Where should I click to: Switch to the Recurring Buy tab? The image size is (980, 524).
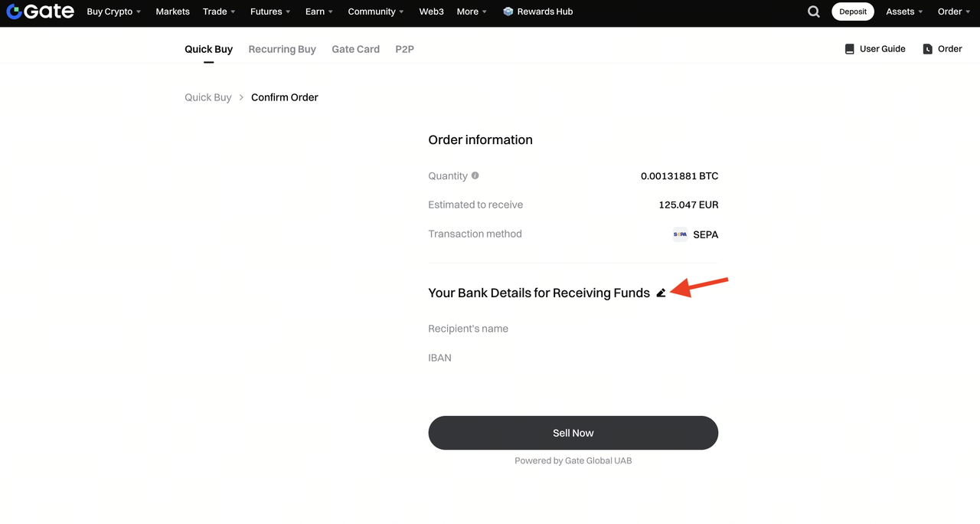point(282,49)
